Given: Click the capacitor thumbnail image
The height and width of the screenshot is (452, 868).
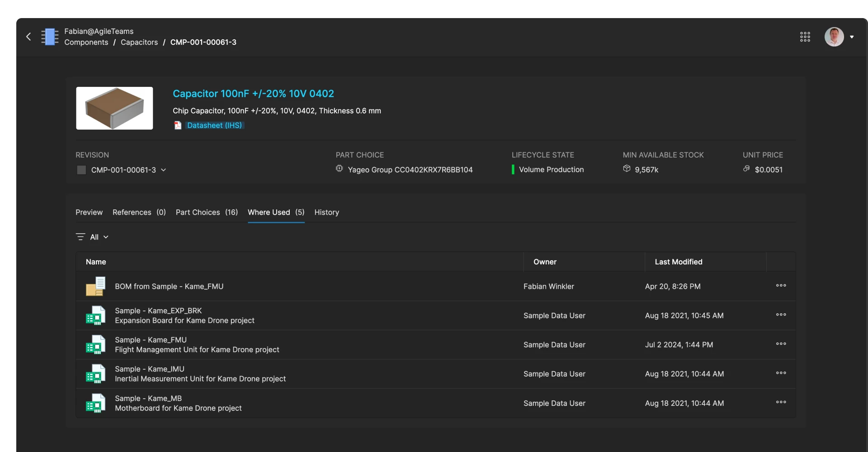Looking at the screenshot, I should [x=114, y=108].
